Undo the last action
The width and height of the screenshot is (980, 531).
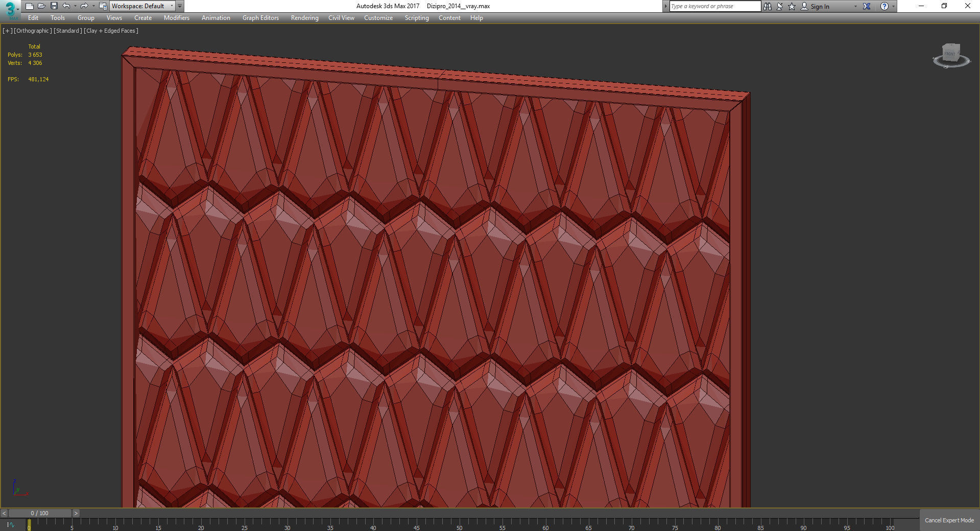pyautogui.click(x=66, y=6)
